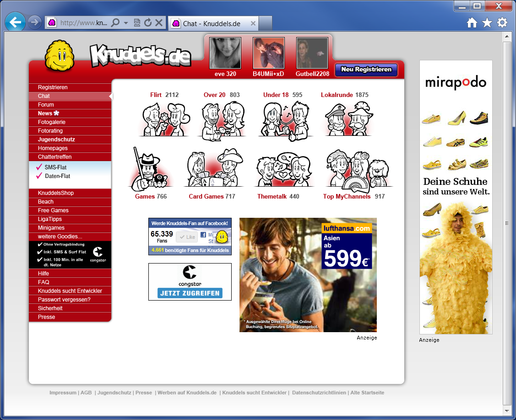
Task: Open Jugendschutz sidebar entry
Action: [x=70, y=140]
